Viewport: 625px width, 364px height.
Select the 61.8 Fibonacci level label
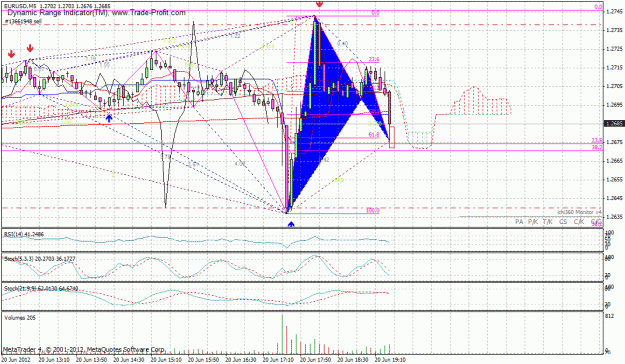(374, 135)
